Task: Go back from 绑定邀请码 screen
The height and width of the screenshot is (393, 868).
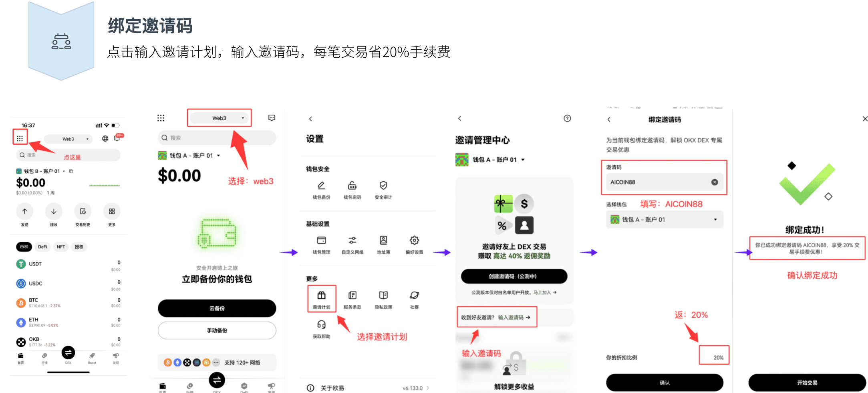Action: (x=609, y=120)
